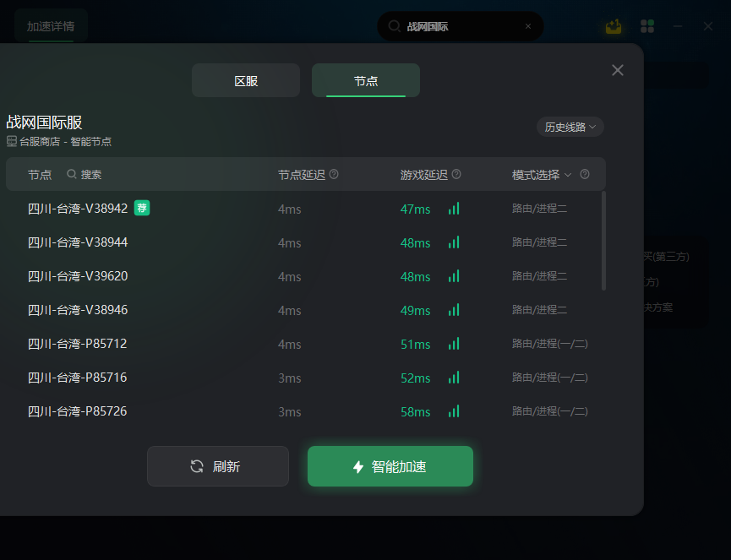Viewport: 731px width, 560px height.
Task: Open the four-squares apps grid icon
Action: (x=647, y=26)
